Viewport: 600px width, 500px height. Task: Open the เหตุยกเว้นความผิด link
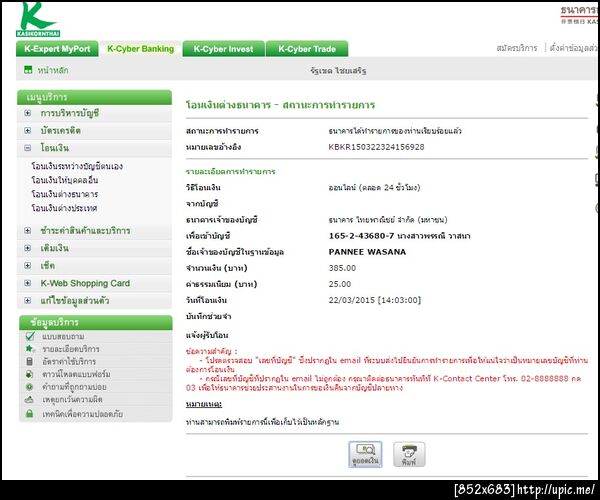(72, 399)
